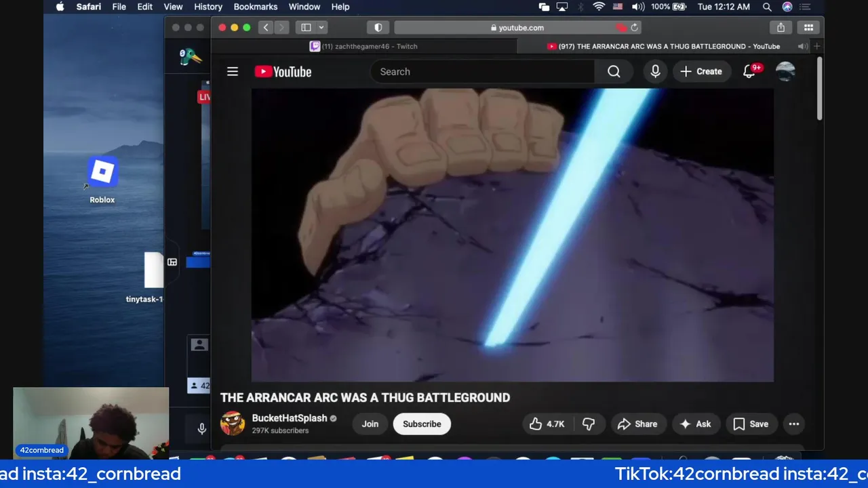Open the YouTube account avatar menu

[785, 71]
